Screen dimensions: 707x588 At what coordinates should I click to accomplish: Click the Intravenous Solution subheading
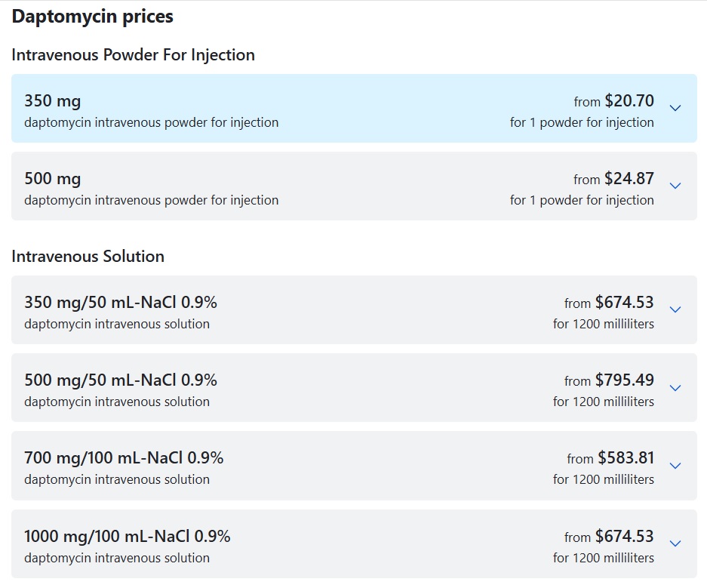88,256
